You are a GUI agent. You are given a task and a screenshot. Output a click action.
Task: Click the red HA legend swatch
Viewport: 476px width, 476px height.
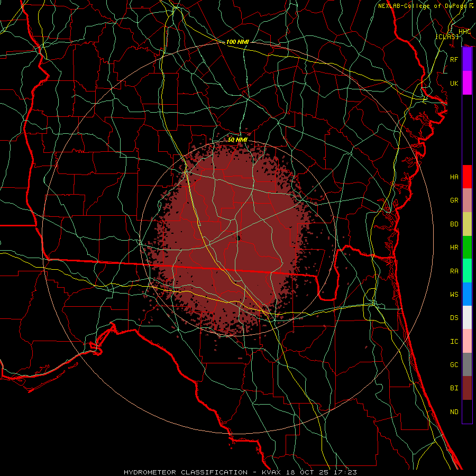click(x=467, y=177)
